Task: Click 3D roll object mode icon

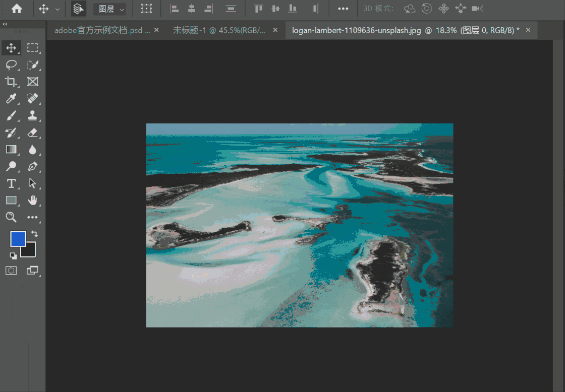Action: 427,9
